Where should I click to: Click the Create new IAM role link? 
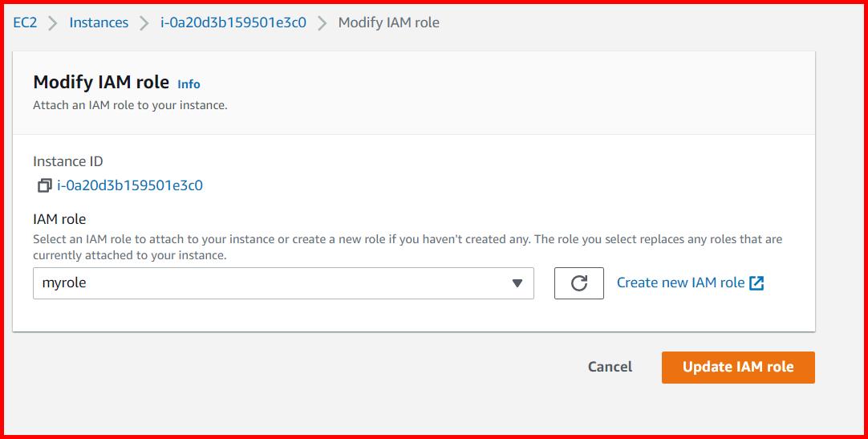[680, 283]
